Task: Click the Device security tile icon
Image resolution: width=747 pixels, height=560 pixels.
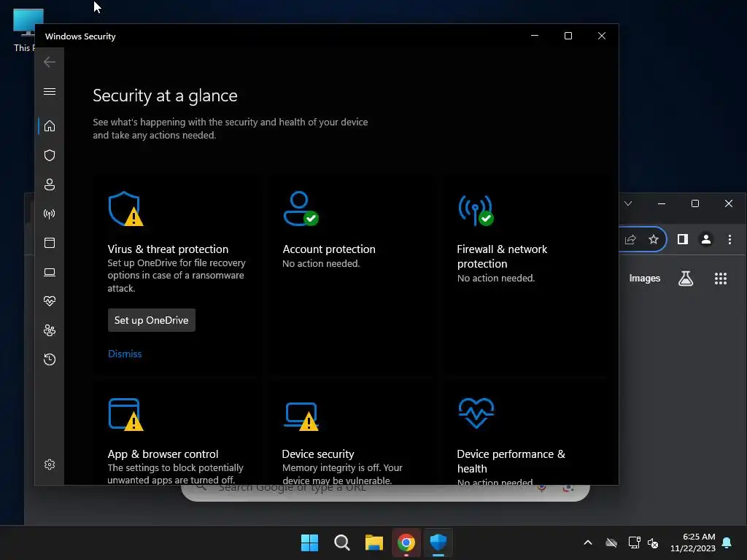Action: (301, 416)
